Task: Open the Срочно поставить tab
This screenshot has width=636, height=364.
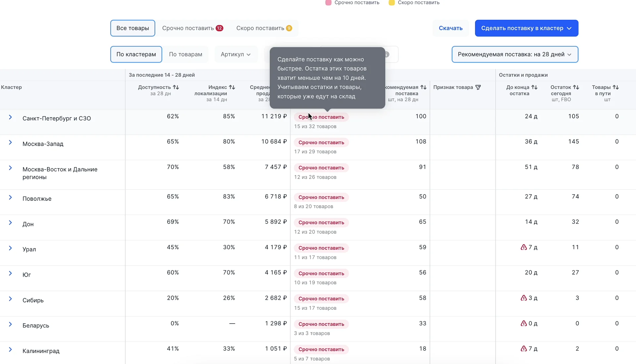Action: coord(192,28)
